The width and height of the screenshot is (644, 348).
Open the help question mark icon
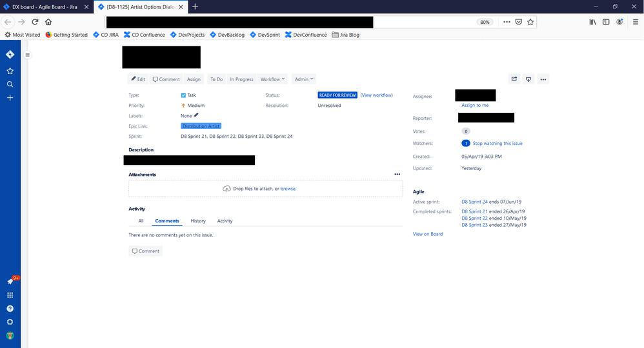click(10, 309)
